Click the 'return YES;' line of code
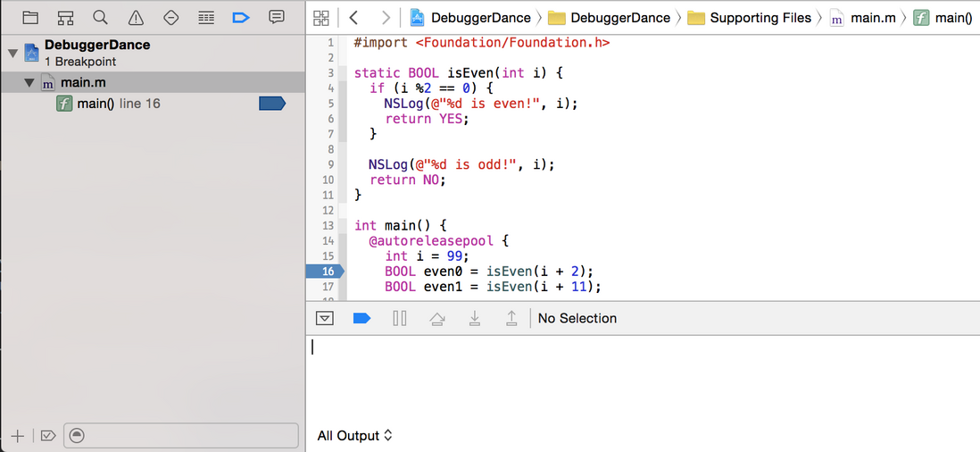 pyautogui.click(x=427, y=119)
